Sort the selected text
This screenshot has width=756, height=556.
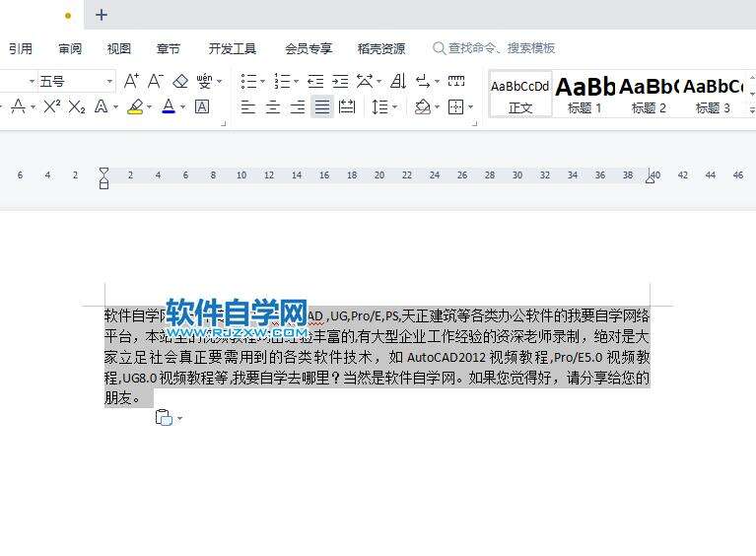(398, 81)
